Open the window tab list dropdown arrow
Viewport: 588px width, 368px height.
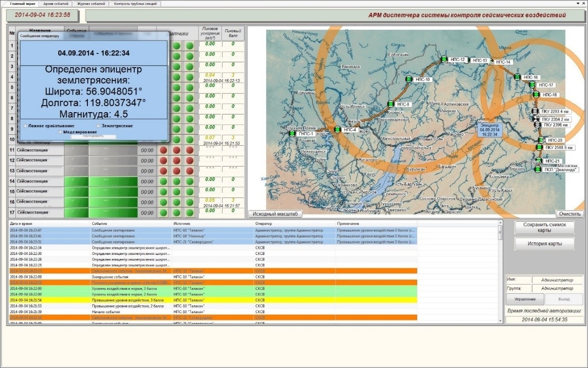click(x=578, y=3)
